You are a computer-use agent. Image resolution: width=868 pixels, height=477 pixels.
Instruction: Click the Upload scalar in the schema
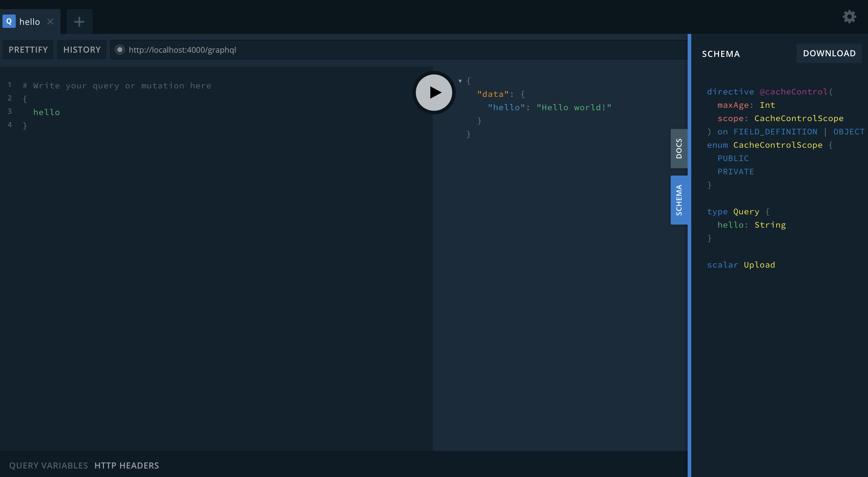pos(759,265)
